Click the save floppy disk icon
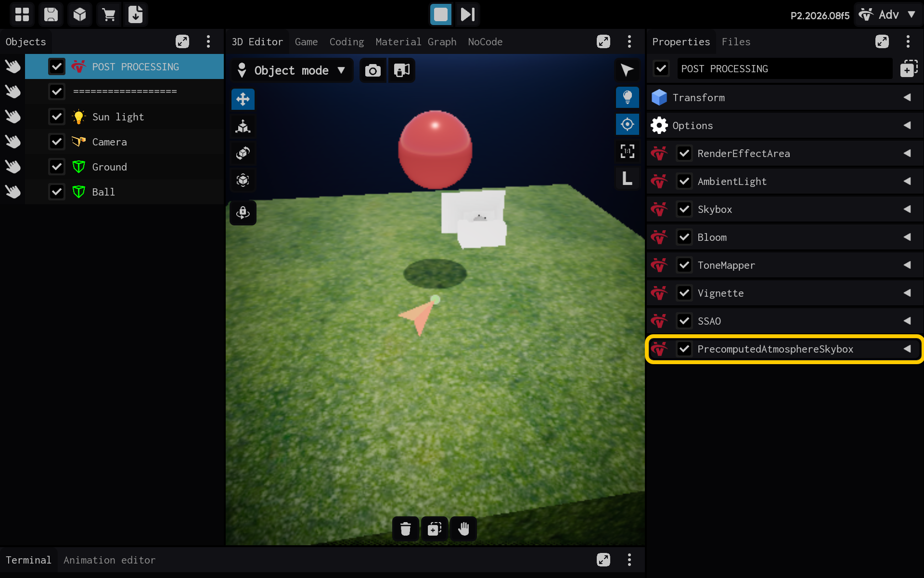Image resolution: width=924 pixels, height=578 pixels. 51,14
